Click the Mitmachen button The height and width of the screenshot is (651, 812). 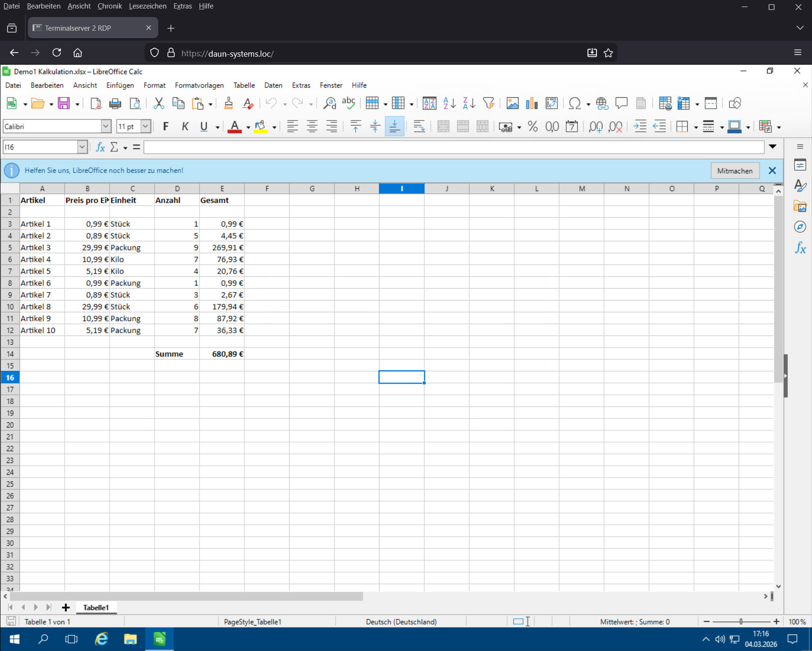tap(734, 171)
